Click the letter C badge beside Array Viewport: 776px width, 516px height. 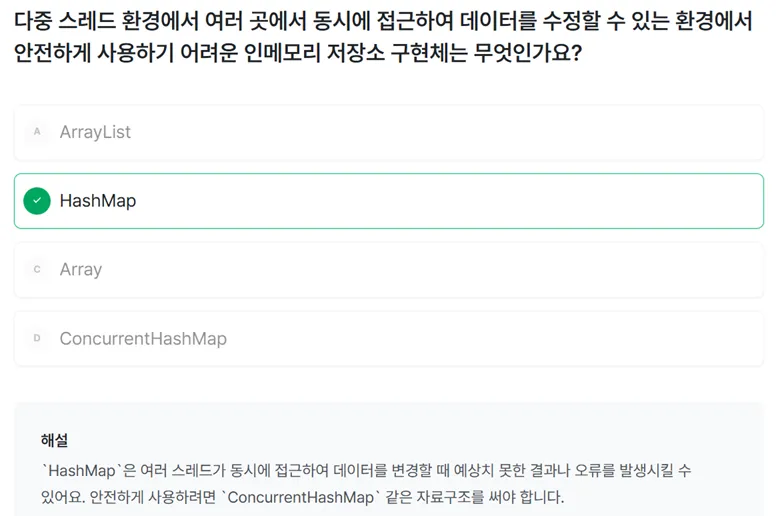[37, 270]
